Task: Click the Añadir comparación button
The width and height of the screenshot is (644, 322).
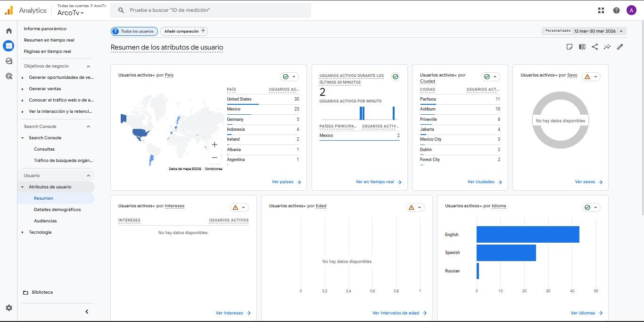Action: (184, 31)
